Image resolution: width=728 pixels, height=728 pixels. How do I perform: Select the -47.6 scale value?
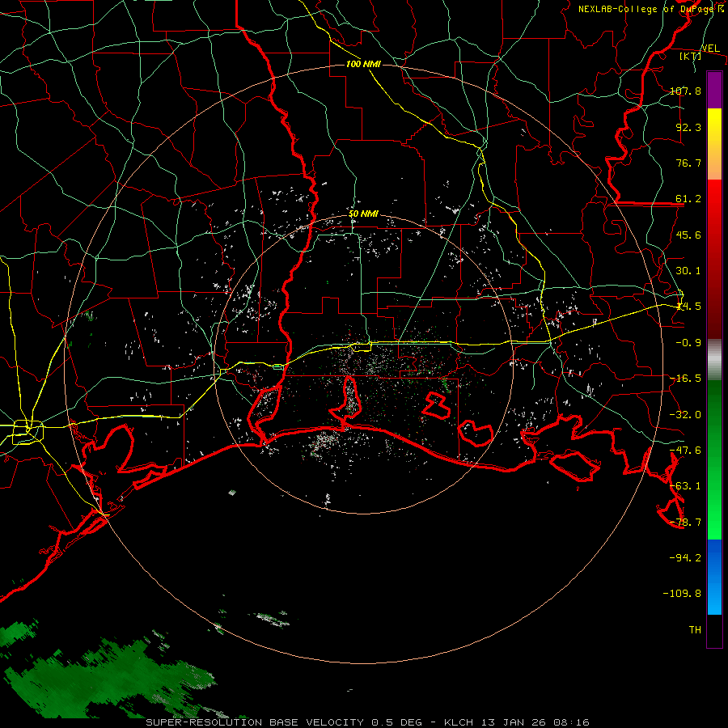pos(685,451)
